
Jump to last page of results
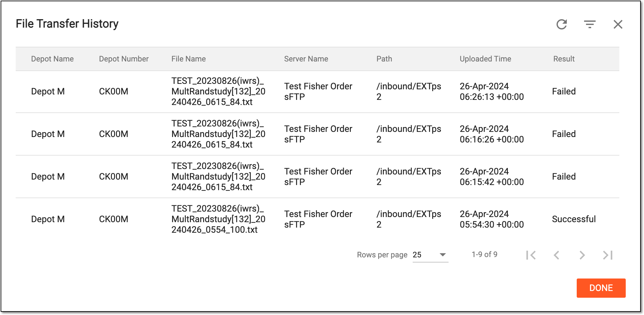(x=608, y=255)
